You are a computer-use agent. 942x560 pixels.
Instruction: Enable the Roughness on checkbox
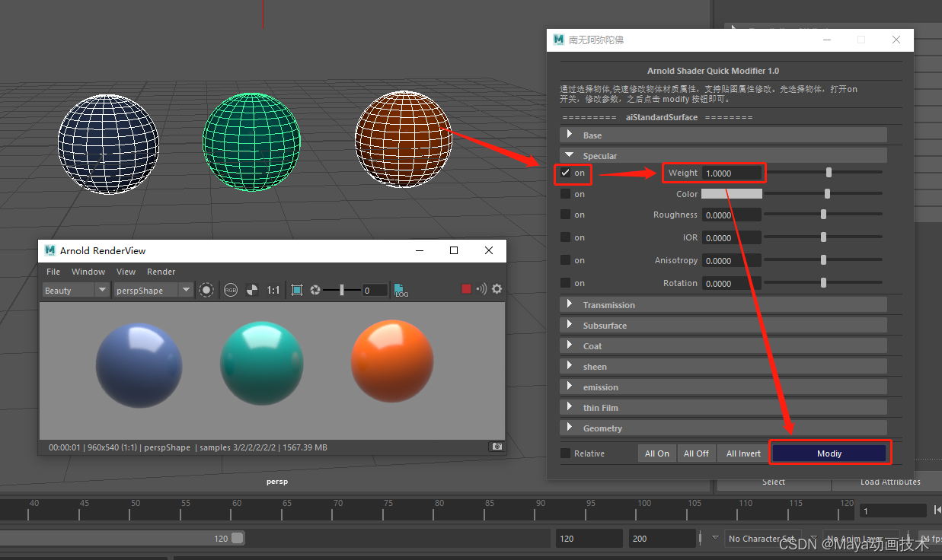pos(565,215)
